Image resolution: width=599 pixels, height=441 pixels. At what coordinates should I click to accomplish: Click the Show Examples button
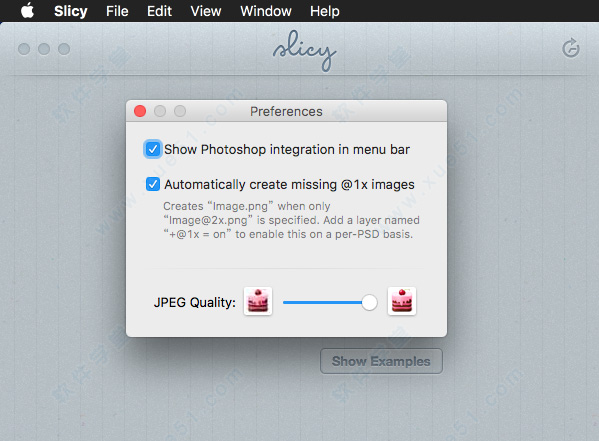pyautogui.click(x=381, y=361)
